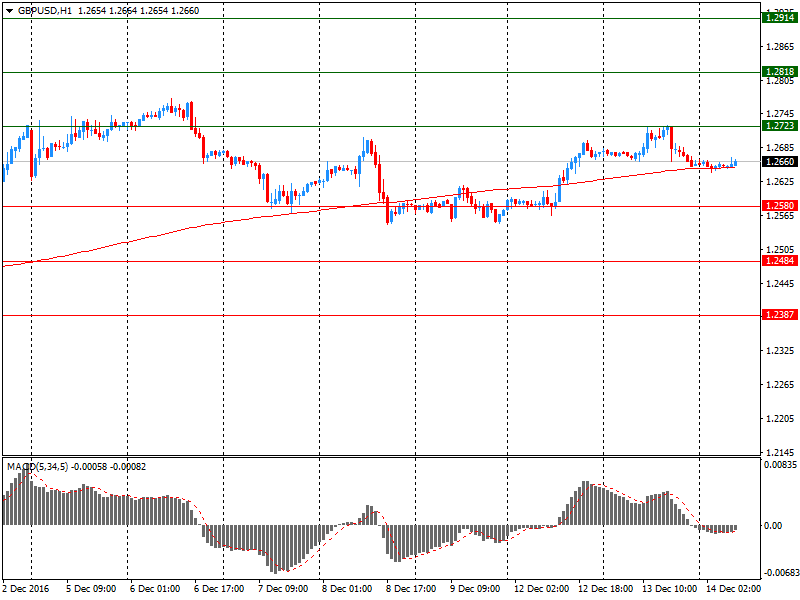The width and height of the screenshot is (800, 600).
Task: Select the green horizontal line at 1.2818
Action: click(382, 72)
